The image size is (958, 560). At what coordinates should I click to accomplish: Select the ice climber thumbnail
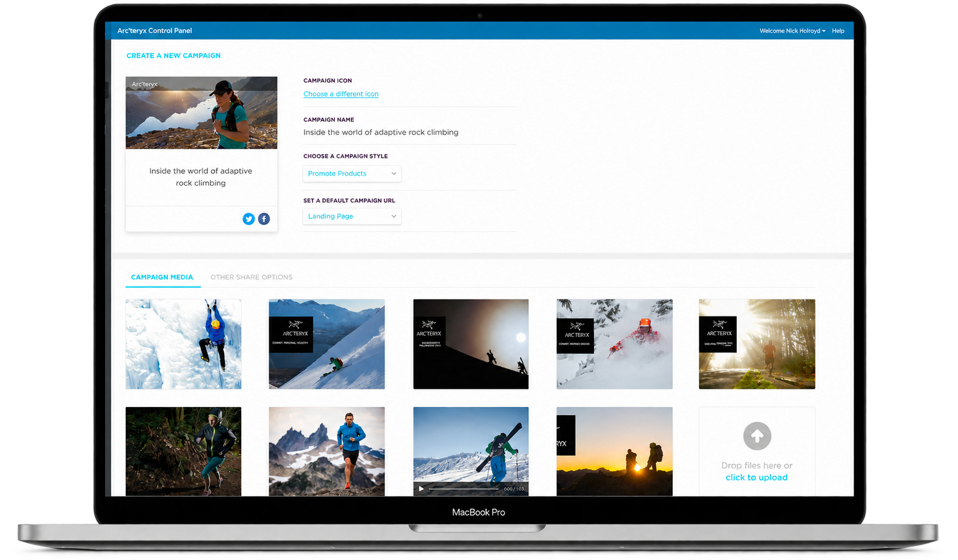[183, 344]
